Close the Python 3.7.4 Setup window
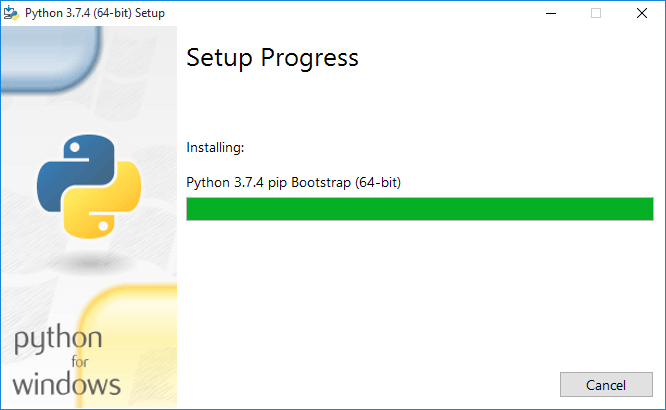 click(642, 13)
